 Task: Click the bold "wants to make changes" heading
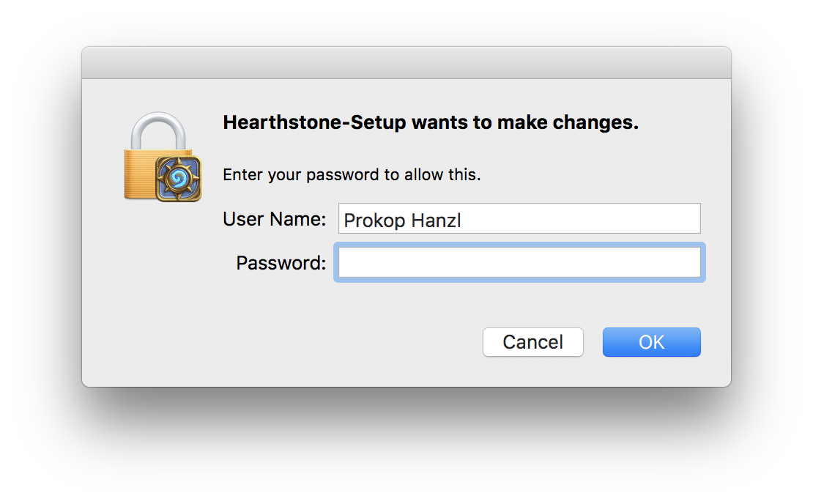pos(525,122)
